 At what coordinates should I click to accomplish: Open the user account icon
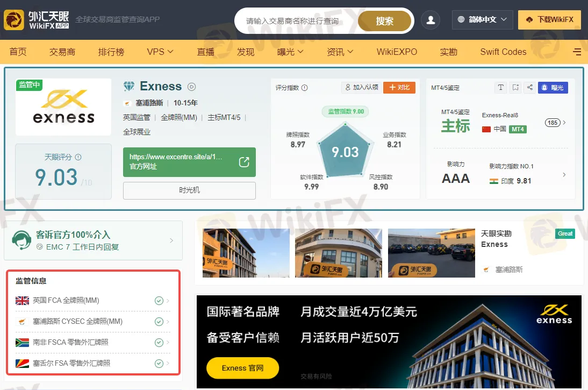(431, 20)
